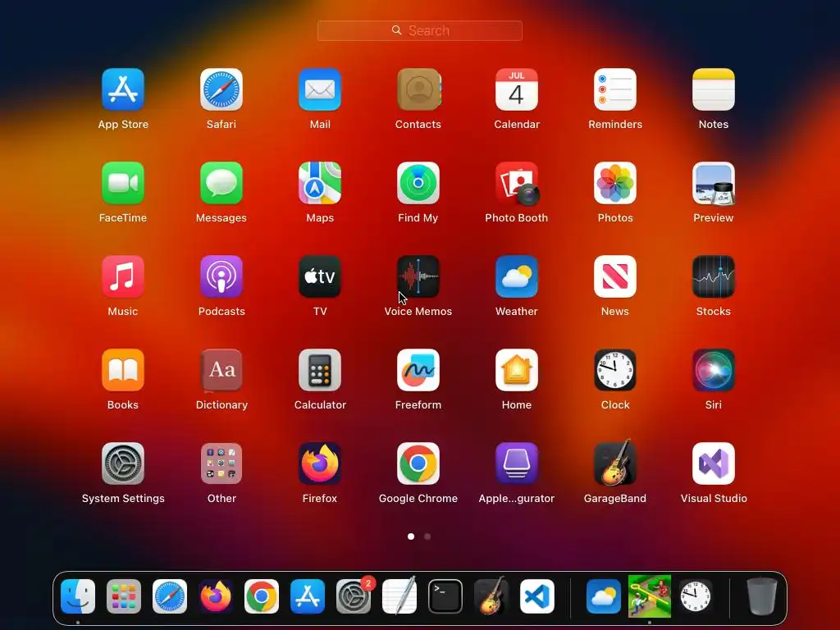Open the Calculator app
840x630 pixels.
tap(320, 370)
